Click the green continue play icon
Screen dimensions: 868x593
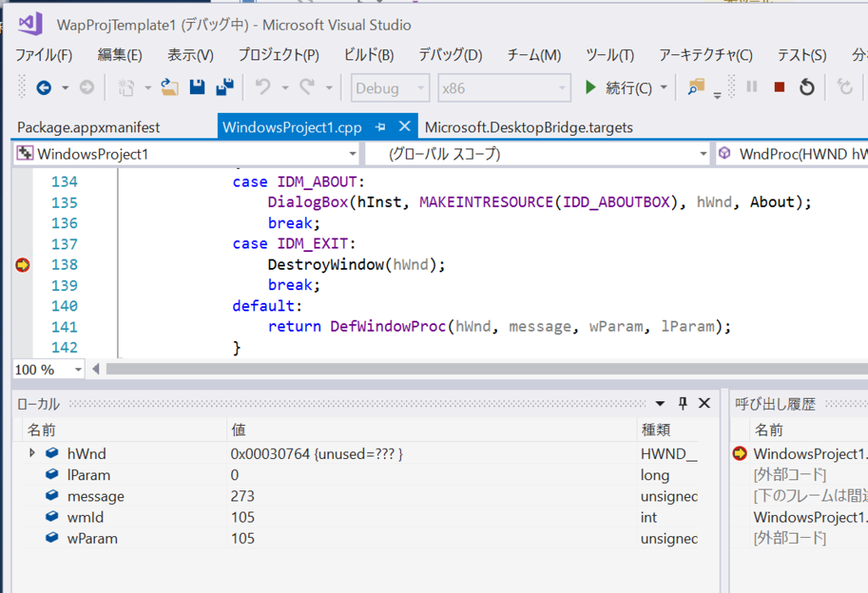tap(590, 87)
